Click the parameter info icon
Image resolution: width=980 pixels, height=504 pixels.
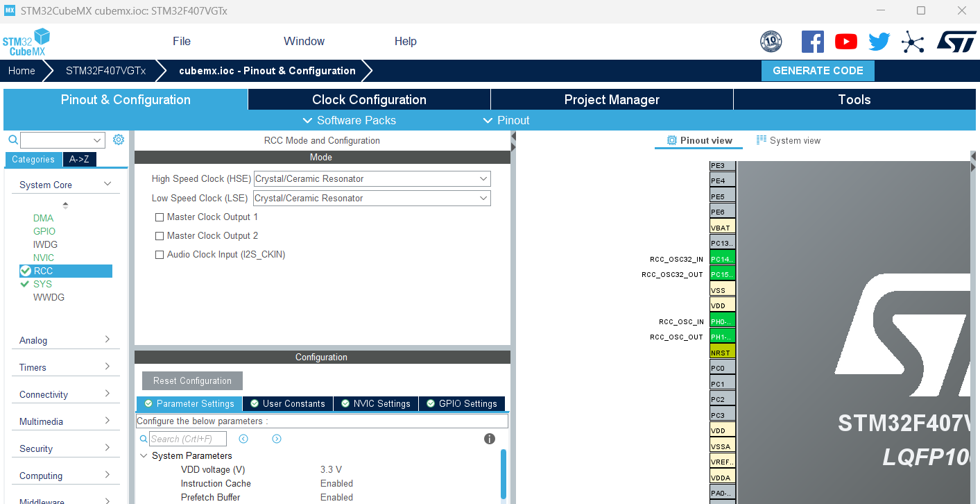490,439
